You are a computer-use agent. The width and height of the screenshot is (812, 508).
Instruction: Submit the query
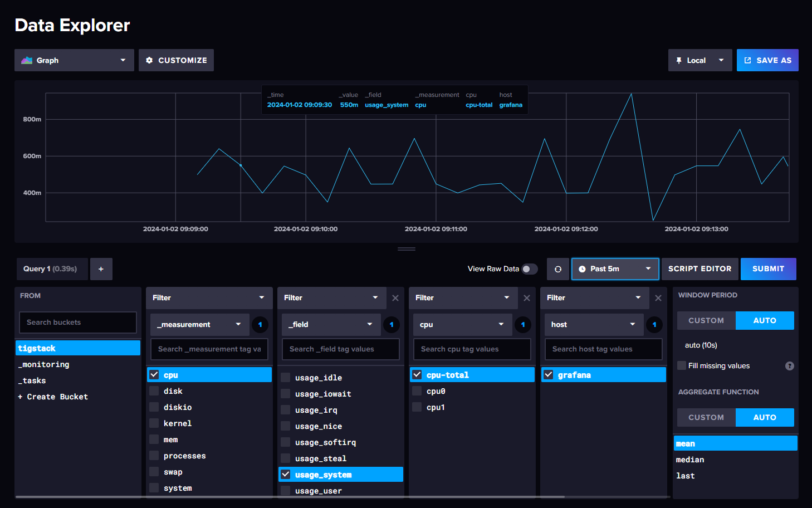tap(768, 268)
